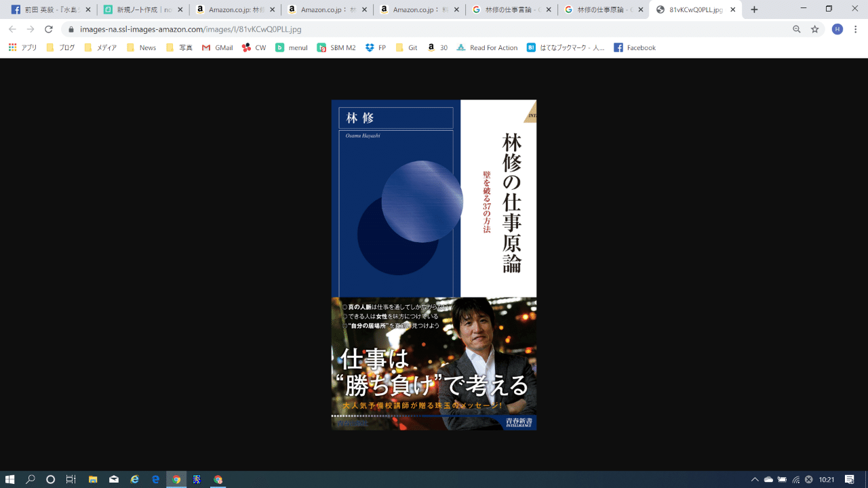
Task: Check the battery tray icon
Action: [x=782, y=480]
